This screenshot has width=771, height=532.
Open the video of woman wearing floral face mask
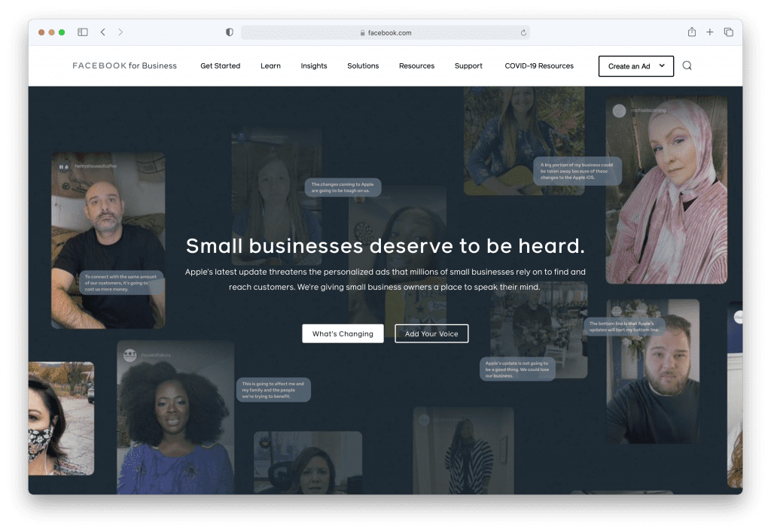click(x=61, y=418)
